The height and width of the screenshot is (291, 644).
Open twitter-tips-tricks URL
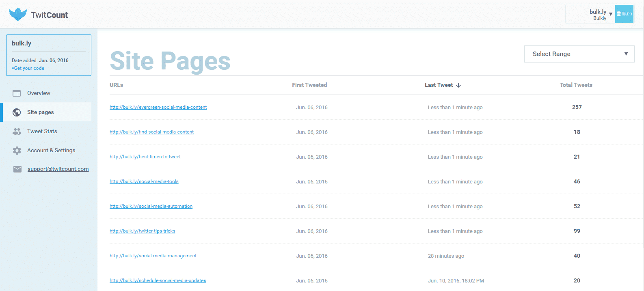click(x=142, y=231)
